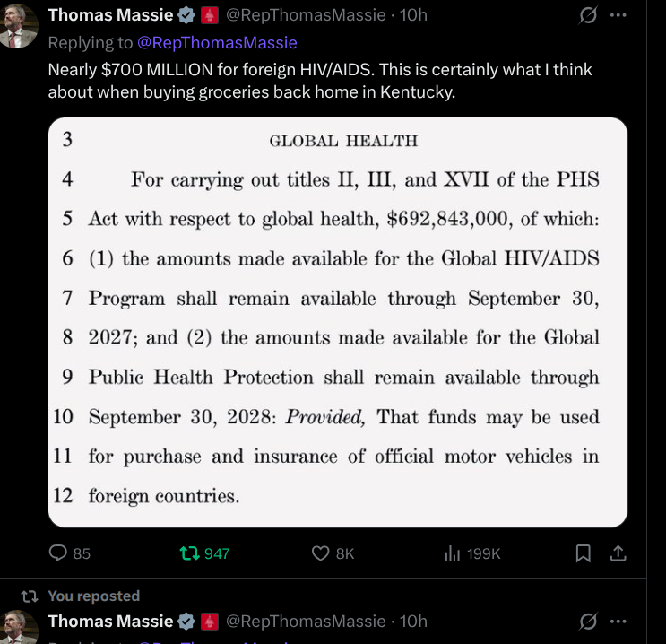Screen dimensions: 666x644
Task: Click the Grok icon on the bottom post
Action: click(x=589, y=621)
